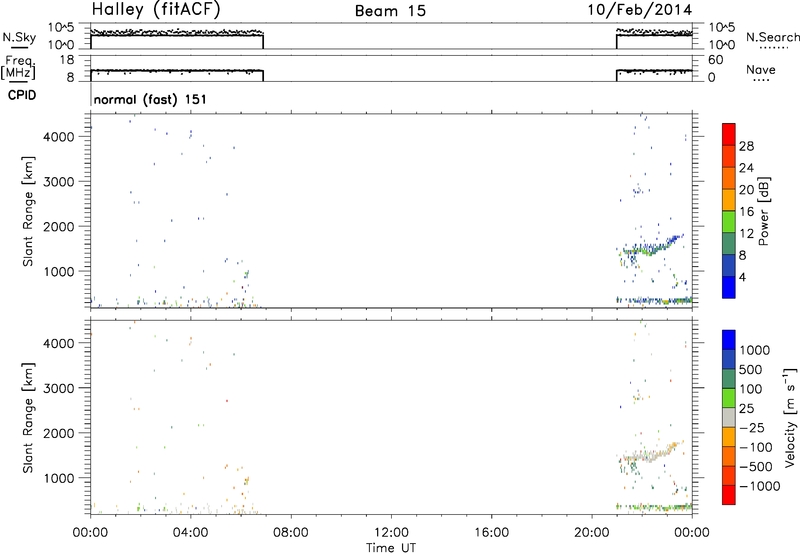
Task: Click the 'Time UT' x-axis title
Action: pos(391,548)
